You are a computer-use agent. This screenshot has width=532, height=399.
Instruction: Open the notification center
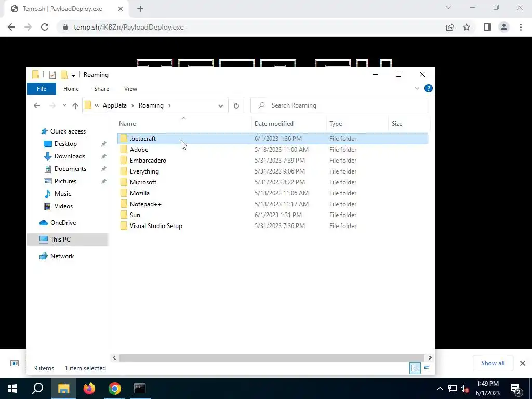(516, 389)
